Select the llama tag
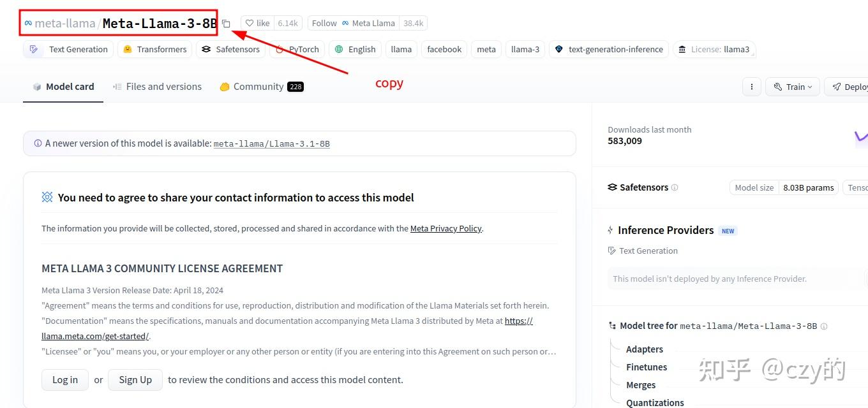 point(401,49)
